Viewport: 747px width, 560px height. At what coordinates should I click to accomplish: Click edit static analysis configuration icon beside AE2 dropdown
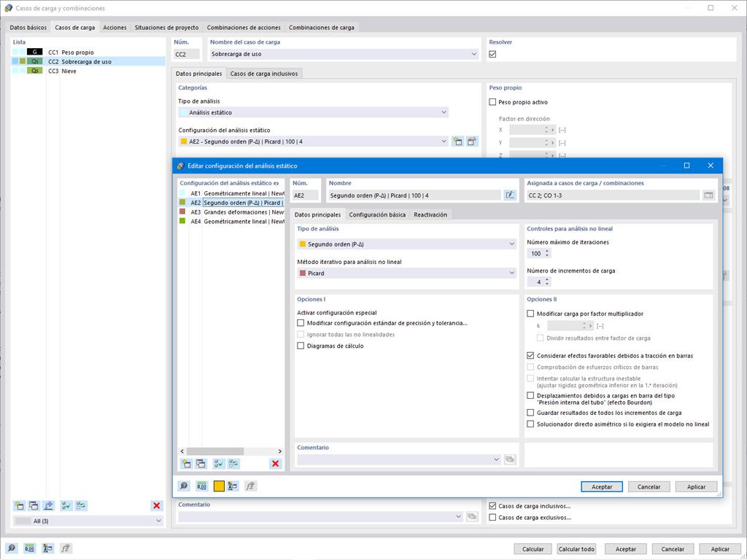tap(472, 141)
